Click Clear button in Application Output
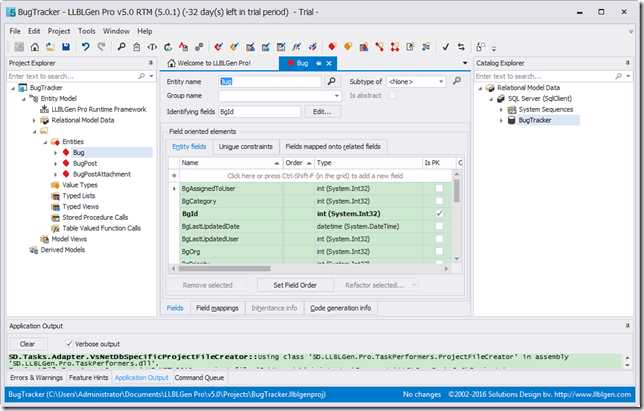 click(x=27, y=344)
